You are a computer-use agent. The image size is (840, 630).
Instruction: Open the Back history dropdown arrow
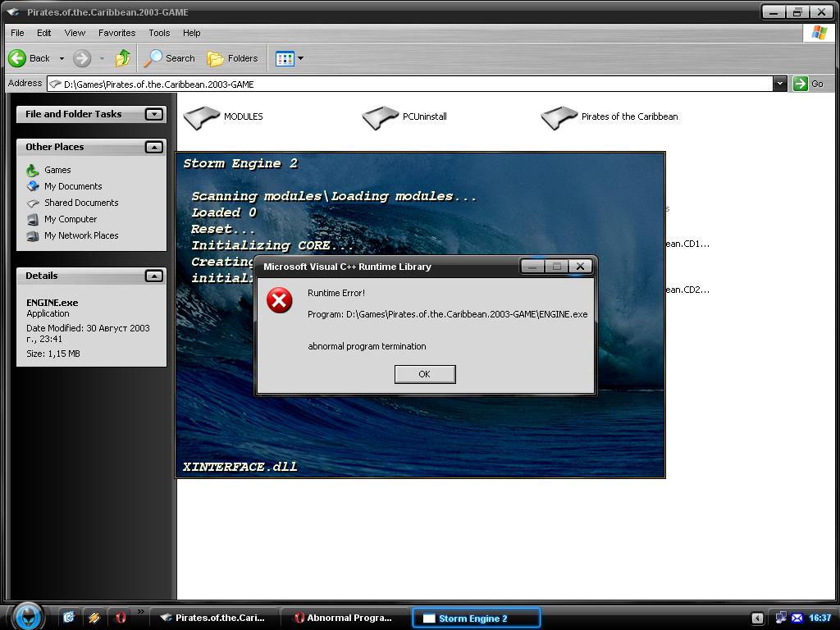(62, 58)
